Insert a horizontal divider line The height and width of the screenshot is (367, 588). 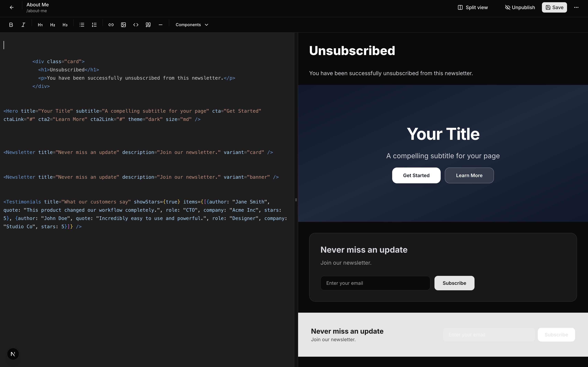[x=160, y=25]
